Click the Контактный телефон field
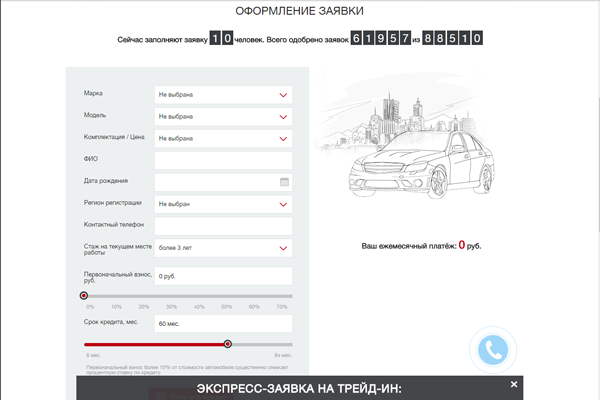Screen dimensions: 600x400 point(222,226)
